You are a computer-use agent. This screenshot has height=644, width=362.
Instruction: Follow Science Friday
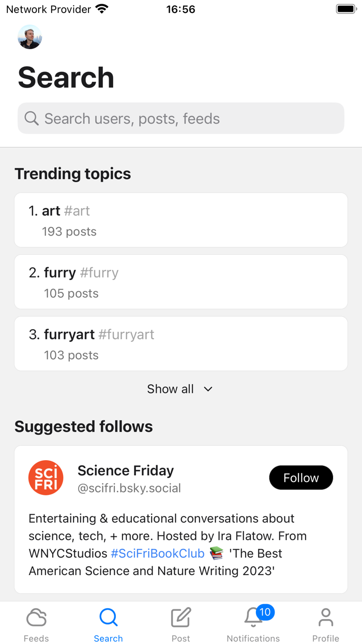301,478
